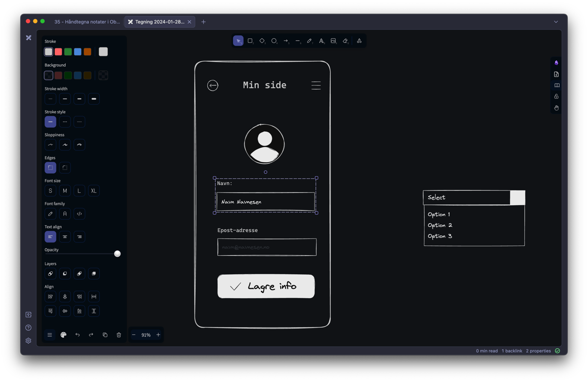Image resolution: width=588 pixels, height=382 pixels.
Task: Zoom in using the plus button
Action: [158, 335]
